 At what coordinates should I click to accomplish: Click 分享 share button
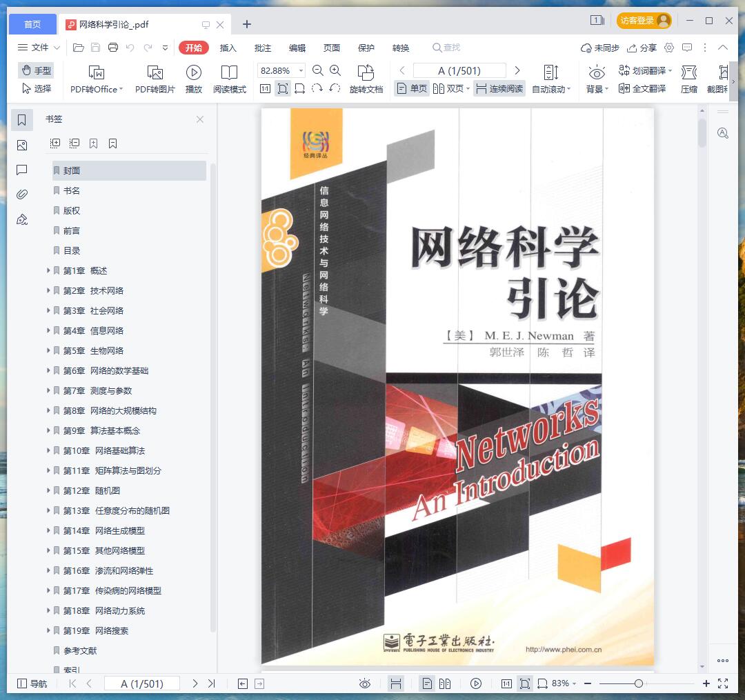coord(642,48)
